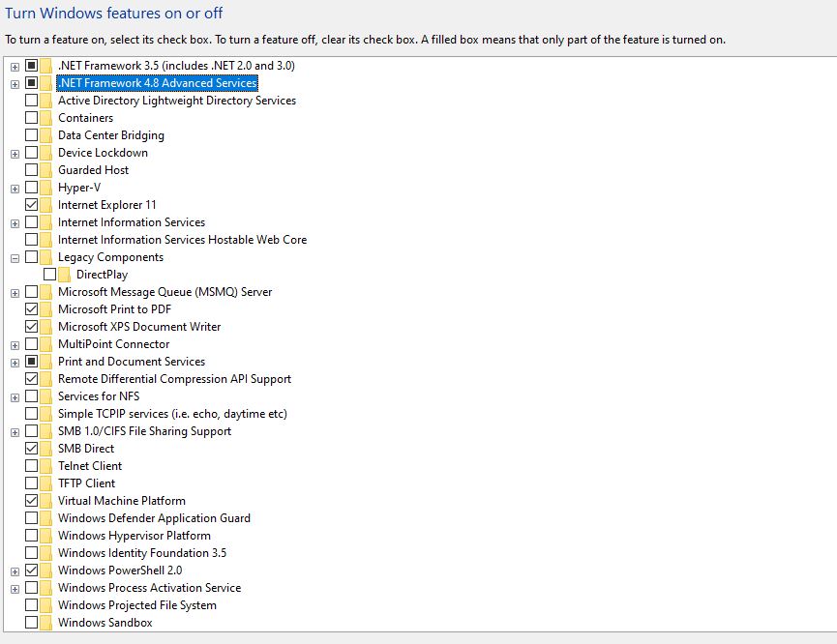Expand Windows Process Activation Service node
The image size is (837, 644).
tap(15, 589)
